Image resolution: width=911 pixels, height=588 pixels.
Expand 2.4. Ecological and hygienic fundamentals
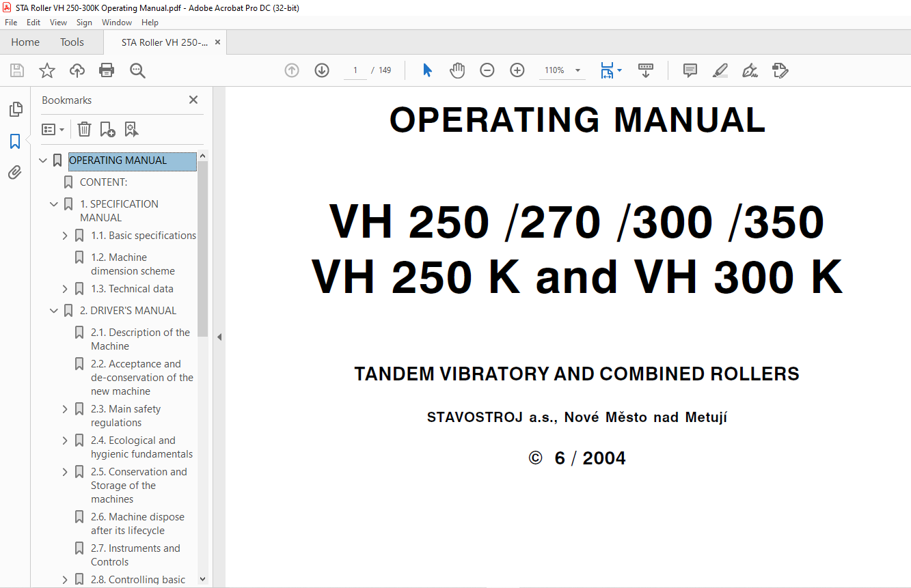pyautogui.click(x=65, y=440)
